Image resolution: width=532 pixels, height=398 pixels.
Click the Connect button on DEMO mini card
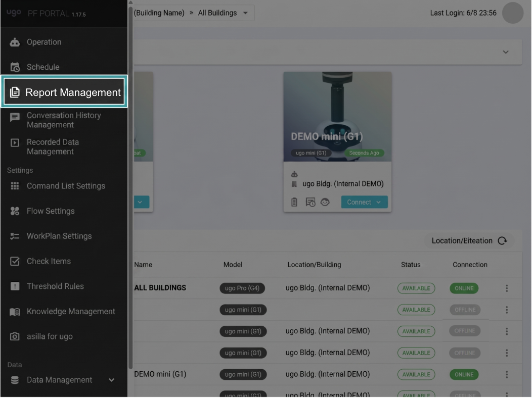tap(364, 202)
